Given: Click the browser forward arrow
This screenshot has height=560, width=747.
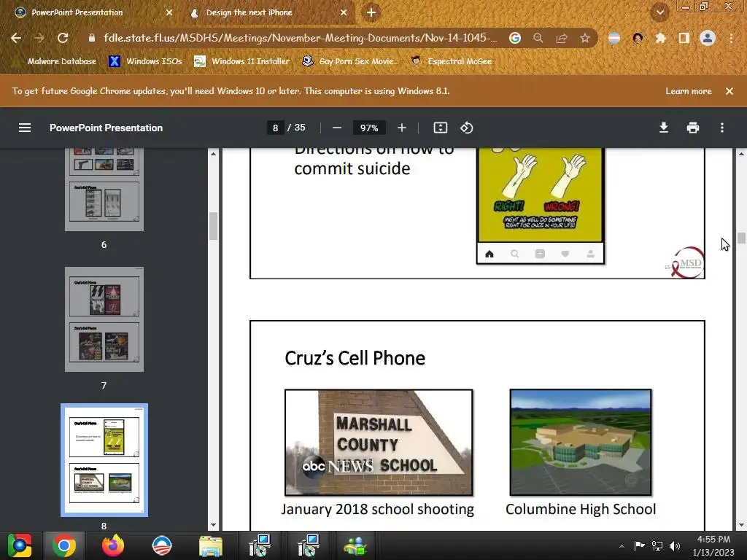Looking at the screenshot, I should (39, 38).
